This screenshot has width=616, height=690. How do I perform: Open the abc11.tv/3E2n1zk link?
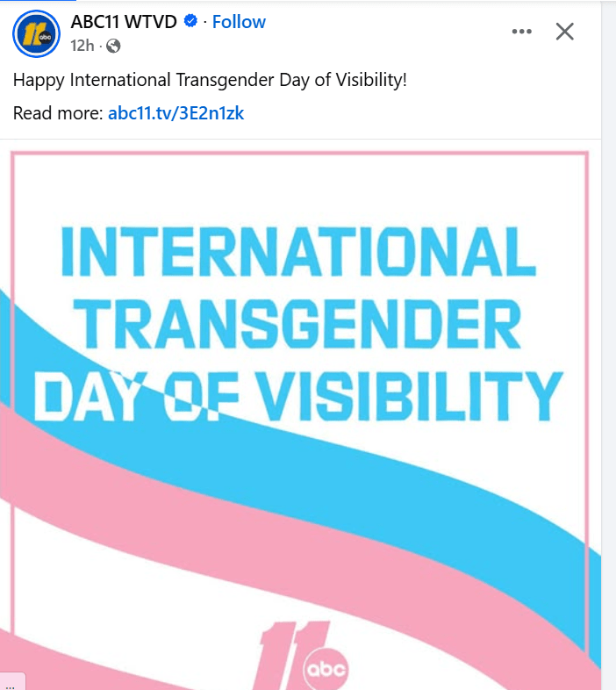click(x=175, y=113)
